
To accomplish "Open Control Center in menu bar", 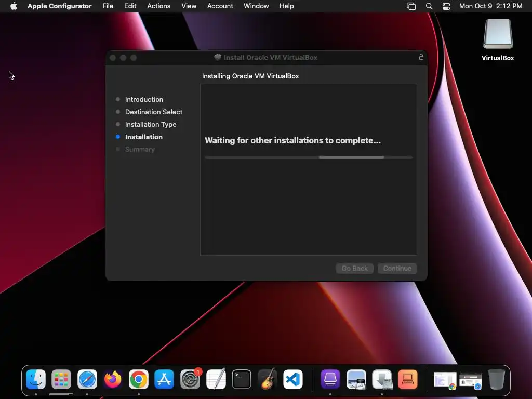I will [446, 6].
